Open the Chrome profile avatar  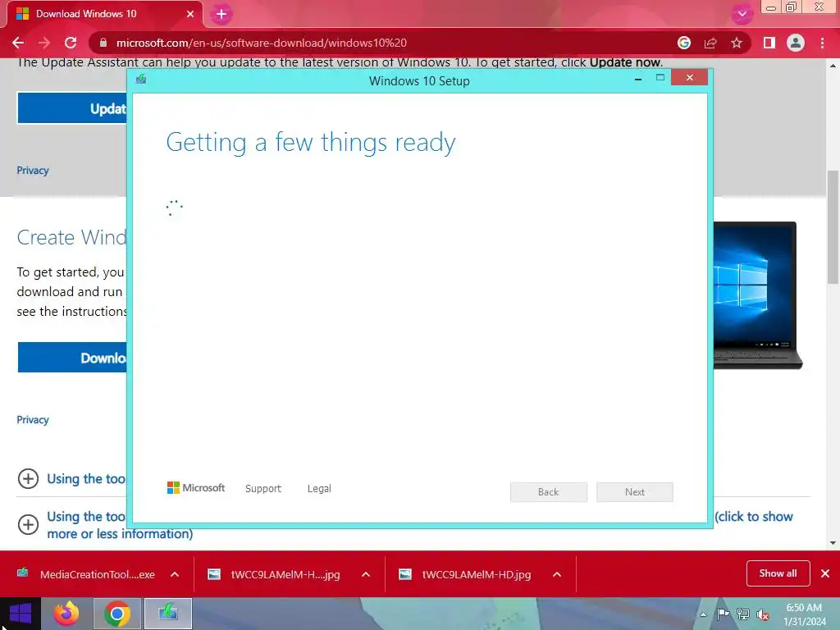tap(796, 43)
